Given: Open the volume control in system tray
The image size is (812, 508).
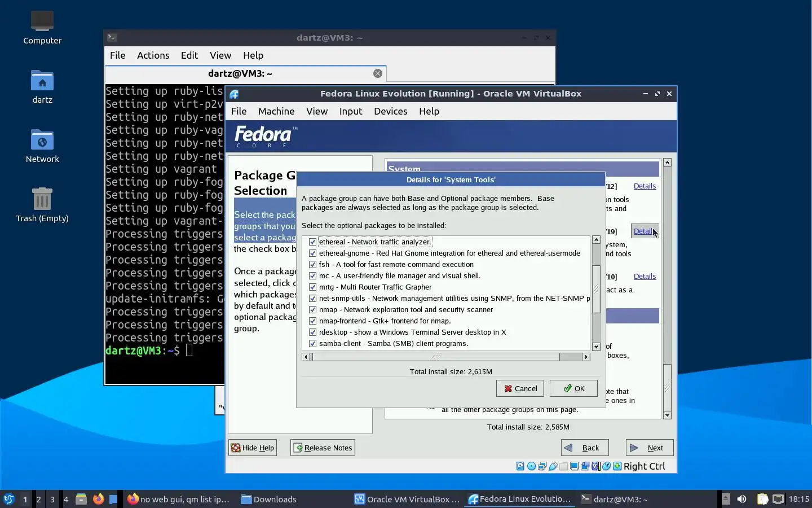Looking at the screenshot, I should [742, 499].
